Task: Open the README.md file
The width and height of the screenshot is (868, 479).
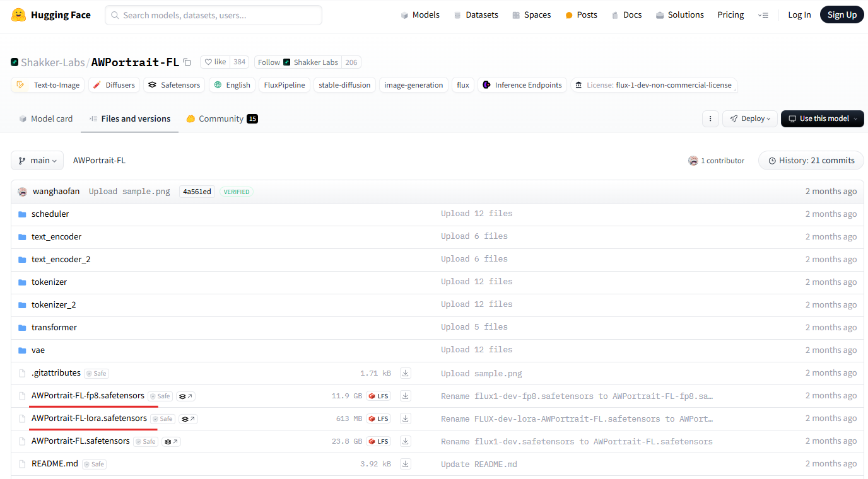Action: [x=55, y=463]
